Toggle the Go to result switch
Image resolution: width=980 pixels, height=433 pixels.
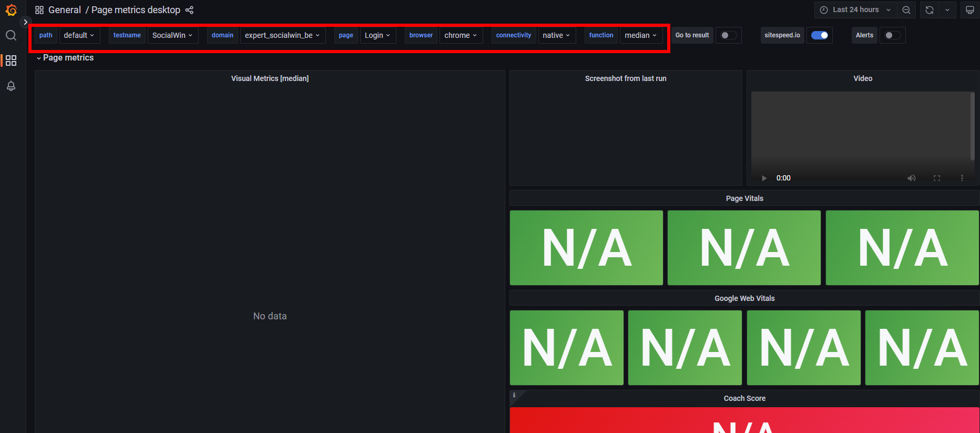(728, 35)
